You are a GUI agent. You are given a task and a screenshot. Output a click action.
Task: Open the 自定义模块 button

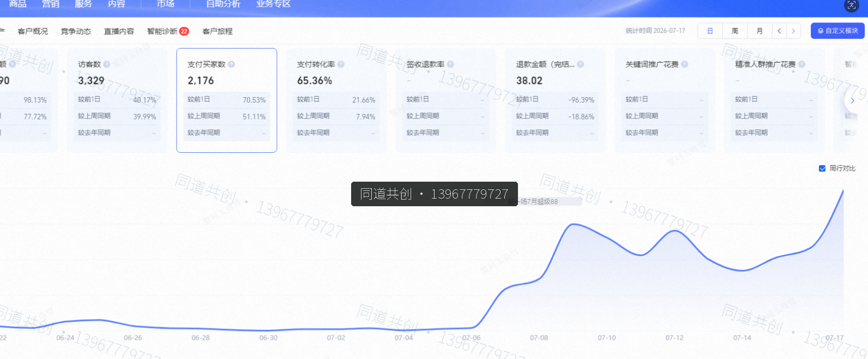(x=837, y=31)
